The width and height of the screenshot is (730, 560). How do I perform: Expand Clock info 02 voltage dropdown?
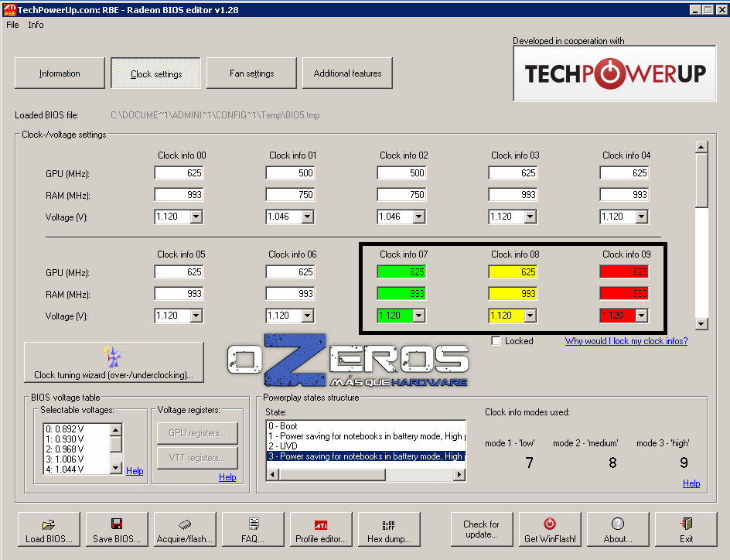pyautogui.click(x=419, y=217)
